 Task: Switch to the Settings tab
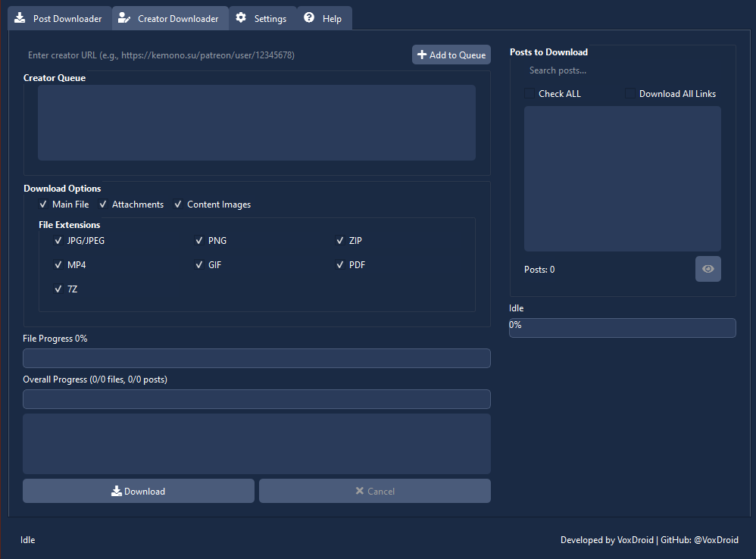point(262,18)
